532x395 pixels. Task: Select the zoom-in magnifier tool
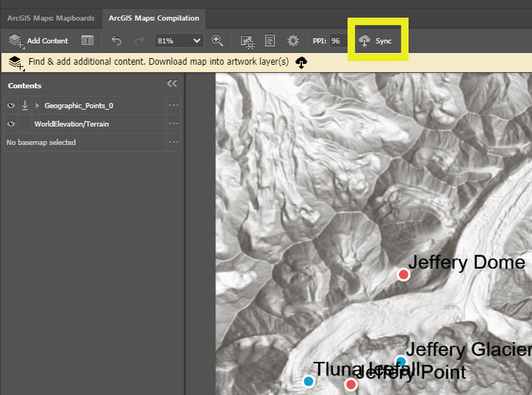pyautogui.click(x=218, y=40)
